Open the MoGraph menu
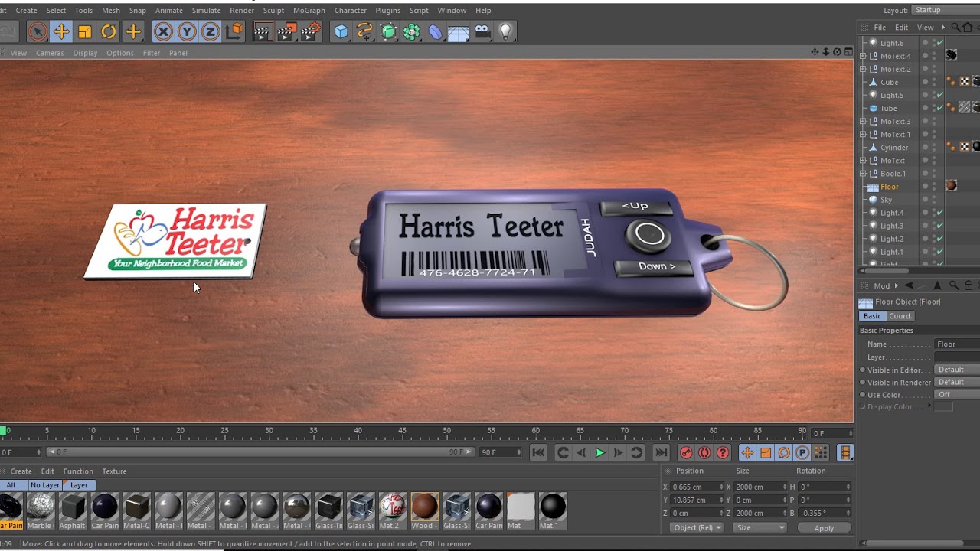 pyautogui.click(x=309, y=11)
